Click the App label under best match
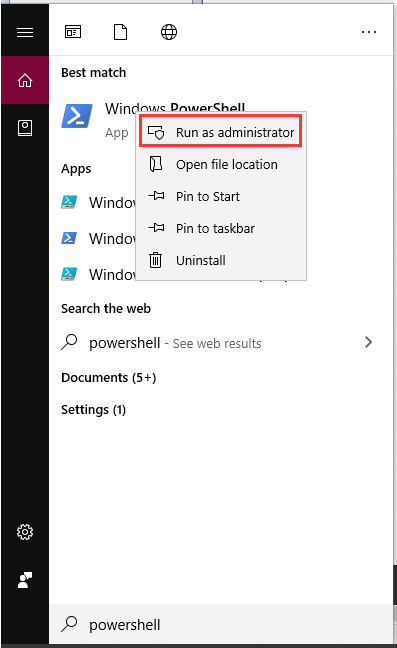The height and width of the screenshot is (648, 397). [x=116, y=133]
